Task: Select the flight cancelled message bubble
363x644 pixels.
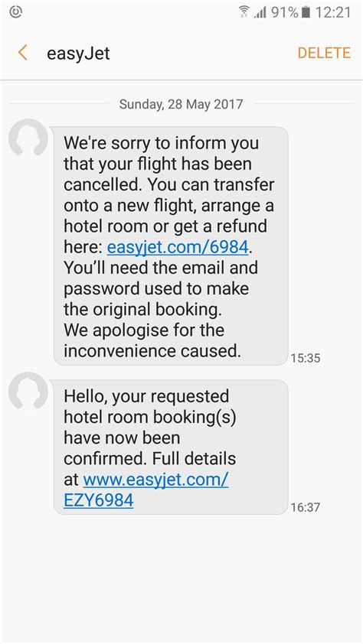Action: point(171,246)
